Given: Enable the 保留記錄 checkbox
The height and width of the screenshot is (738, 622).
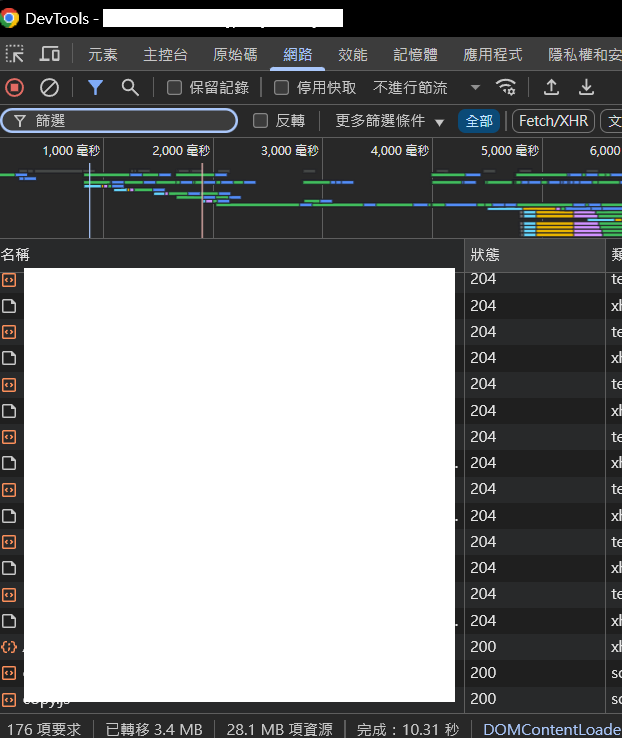Looking at the screenshot, I should [174, 88].
